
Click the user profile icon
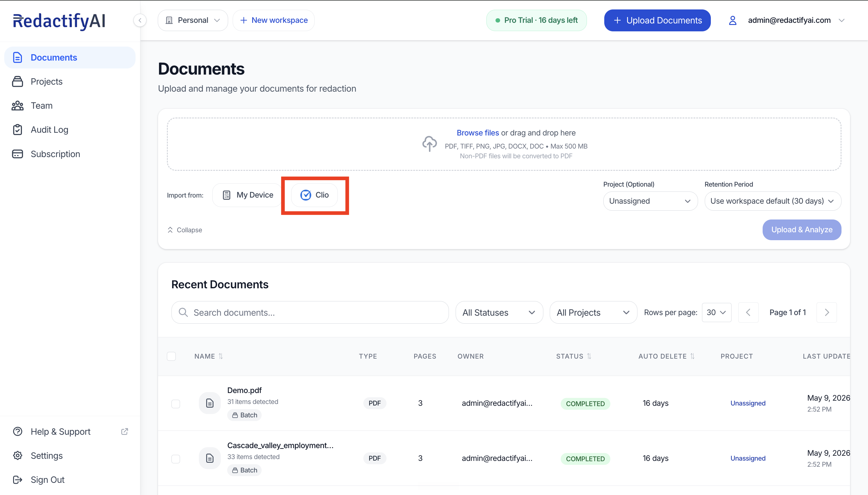pos(733,20)
